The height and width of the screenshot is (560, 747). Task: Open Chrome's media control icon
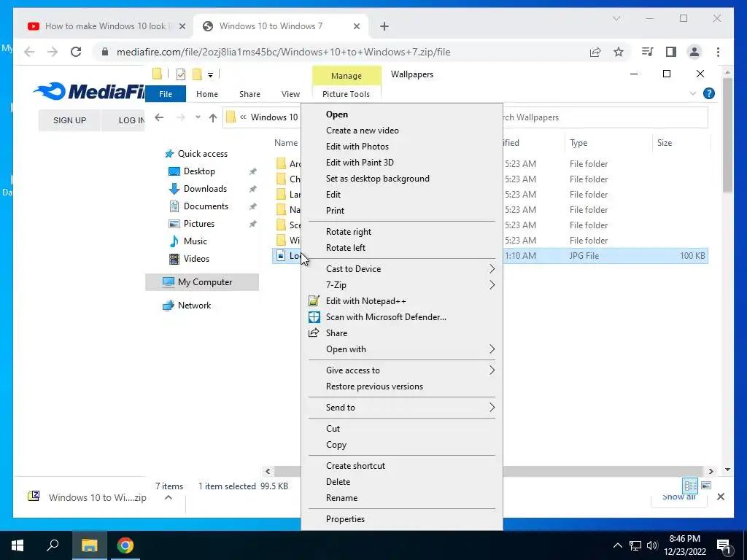pos(648,52)
